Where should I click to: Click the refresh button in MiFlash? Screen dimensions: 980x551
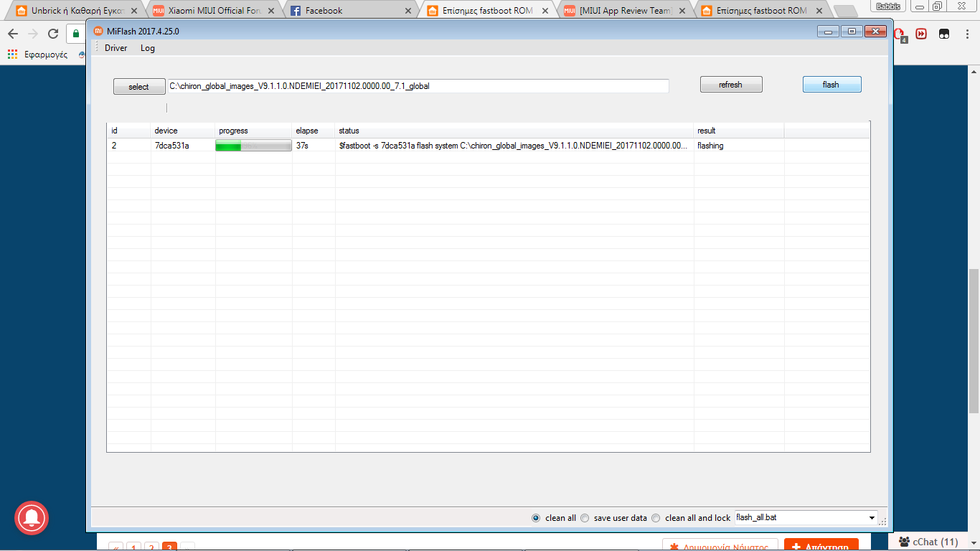pos(731,85)
